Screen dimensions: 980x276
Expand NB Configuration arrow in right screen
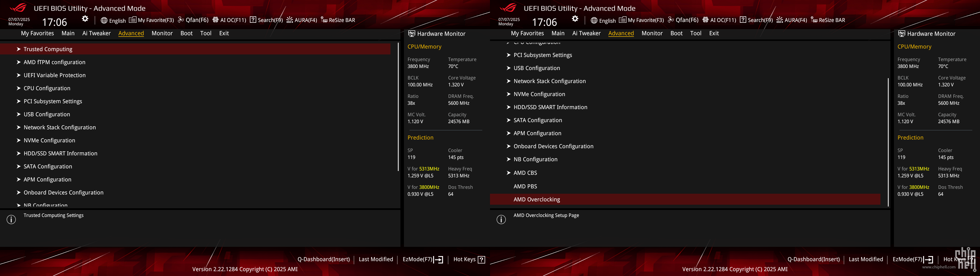[509, 159]
